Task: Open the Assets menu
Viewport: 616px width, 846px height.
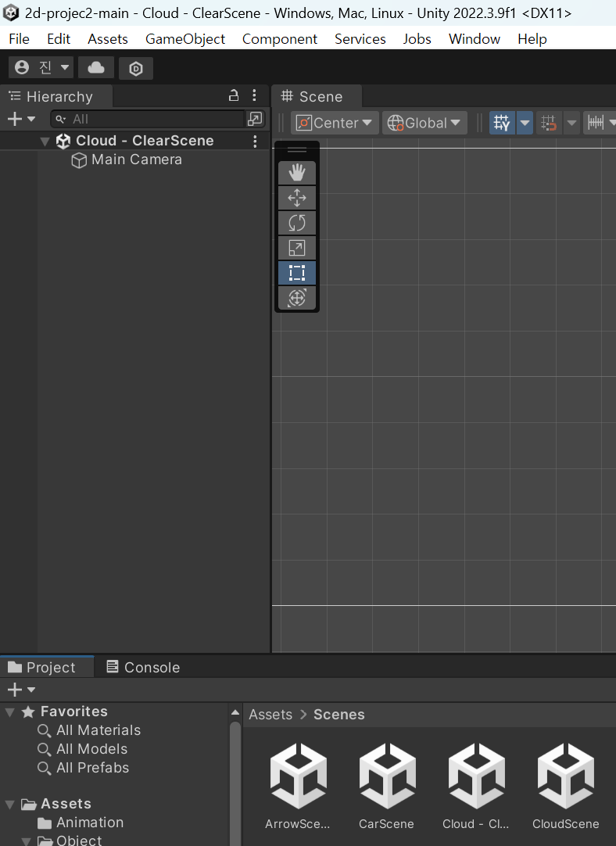Action: 108,39
